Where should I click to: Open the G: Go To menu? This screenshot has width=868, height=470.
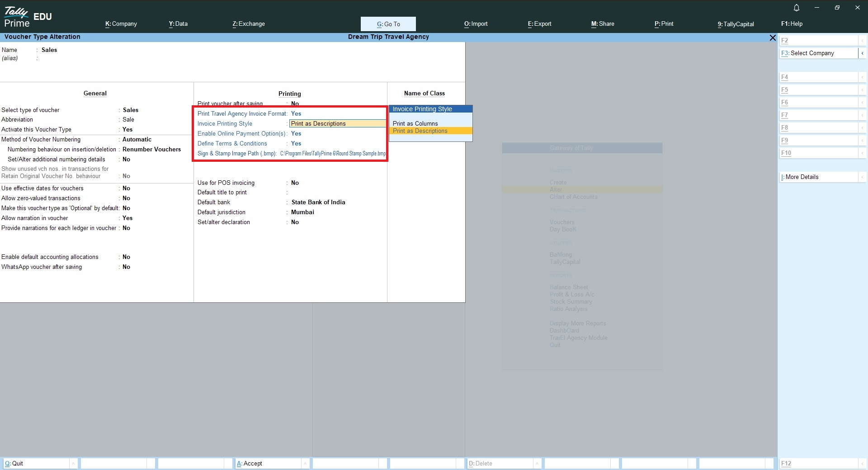point(388,24)
